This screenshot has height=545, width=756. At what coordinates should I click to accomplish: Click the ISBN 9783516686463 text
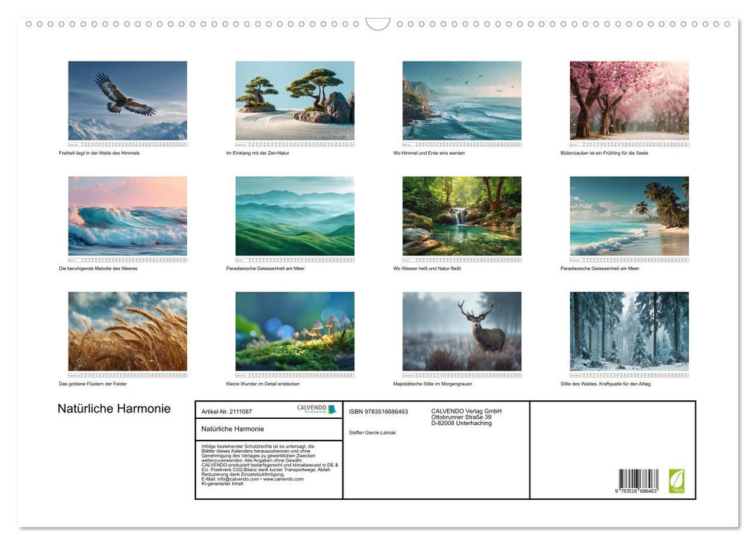[x=378, y=411]
